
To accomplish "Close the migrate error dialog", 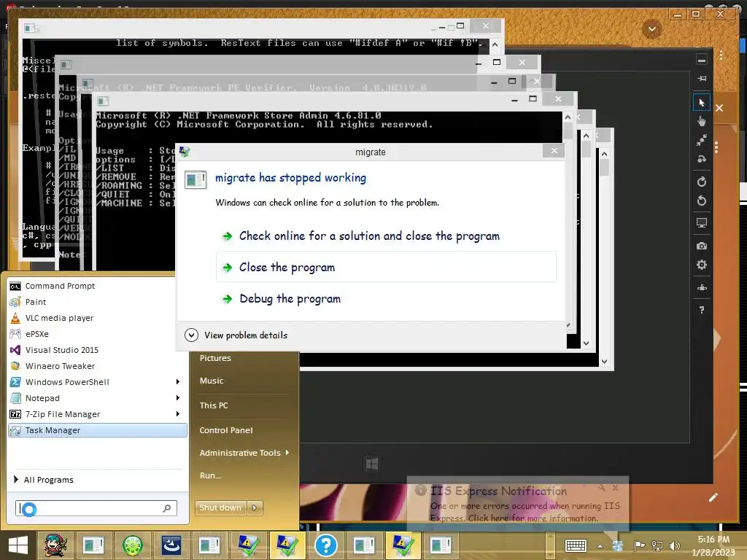I will pos(554,151).
